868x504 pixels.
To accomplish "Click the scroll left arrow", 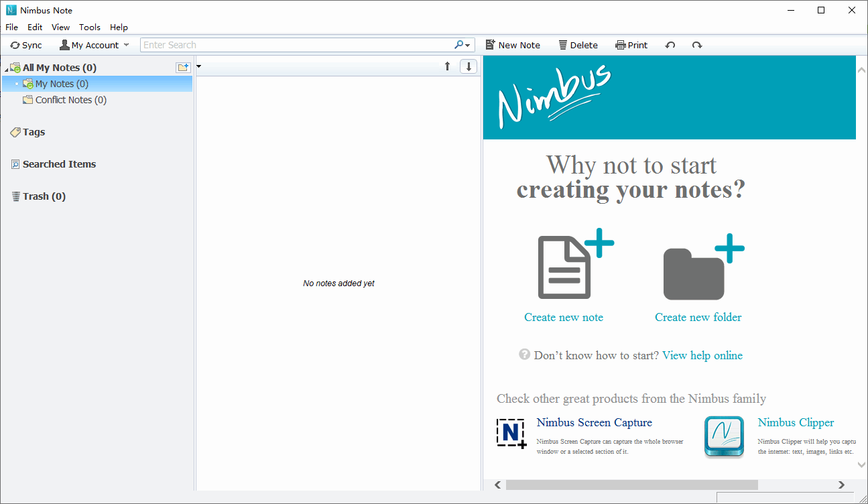I will point(498,485).
